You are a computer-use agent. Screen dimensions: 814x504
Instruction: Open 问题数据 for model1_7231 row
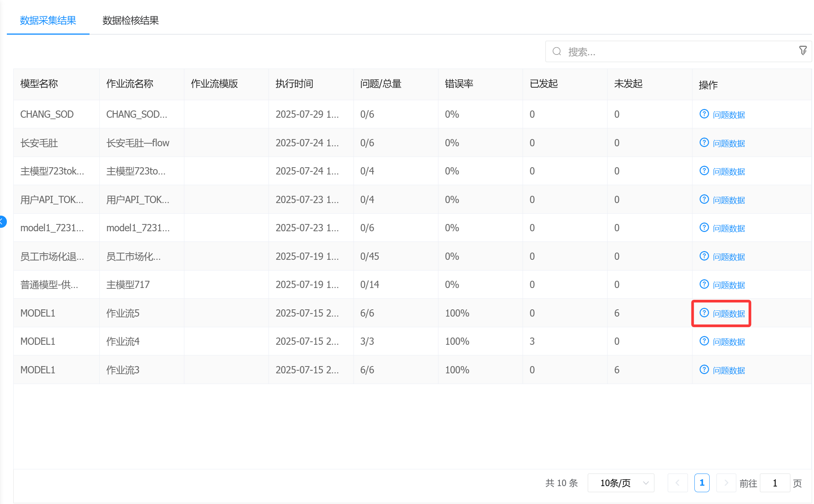[728, 228]
